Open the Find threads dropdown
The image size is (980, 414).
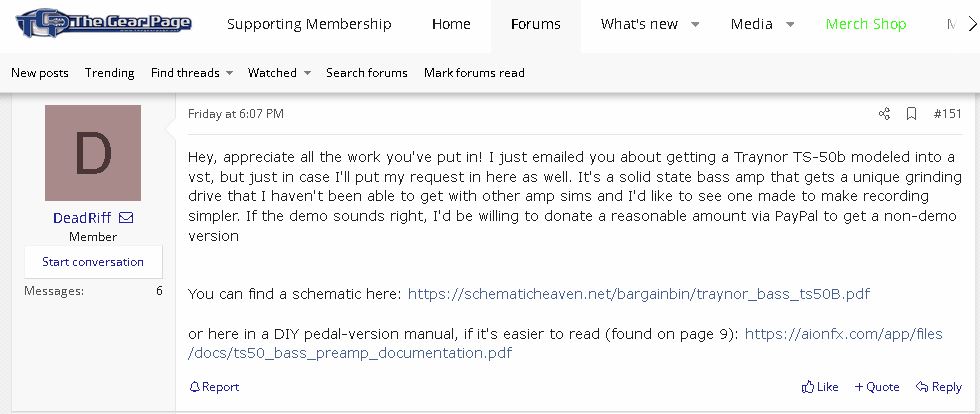pyautogui.click(x=192, y=73)
